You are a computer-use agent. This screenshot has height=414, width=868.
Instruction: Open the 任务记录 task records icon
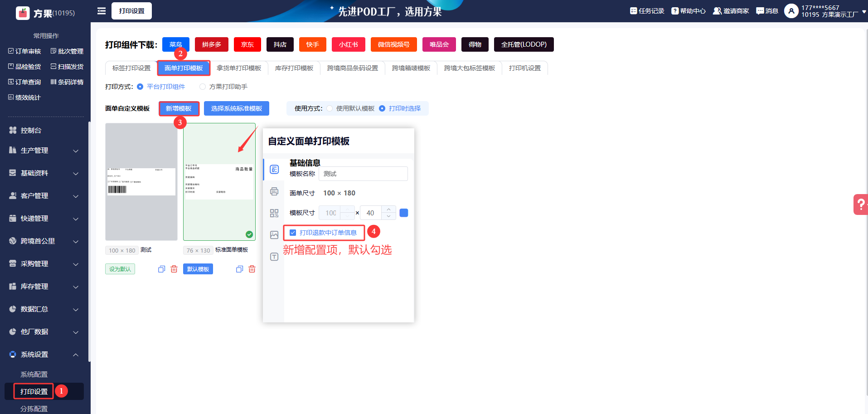click(647, 11)
